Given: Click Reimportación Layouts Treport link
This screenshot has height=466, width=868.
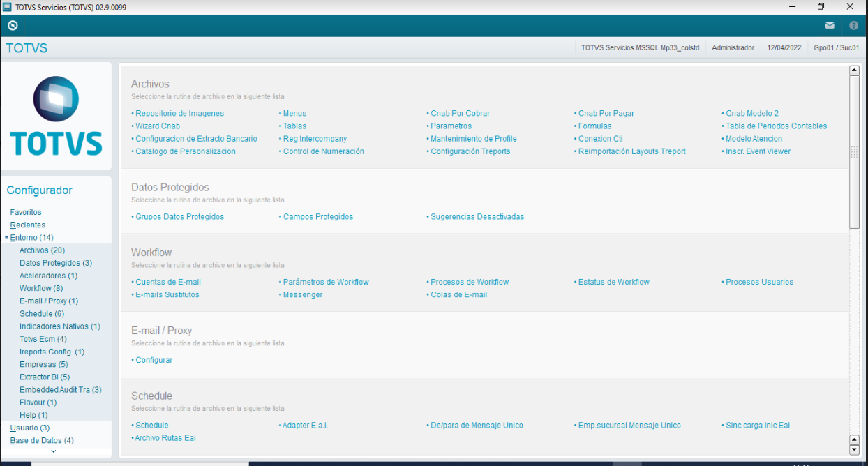Looking at the screenshot, I should click(630, 151).
